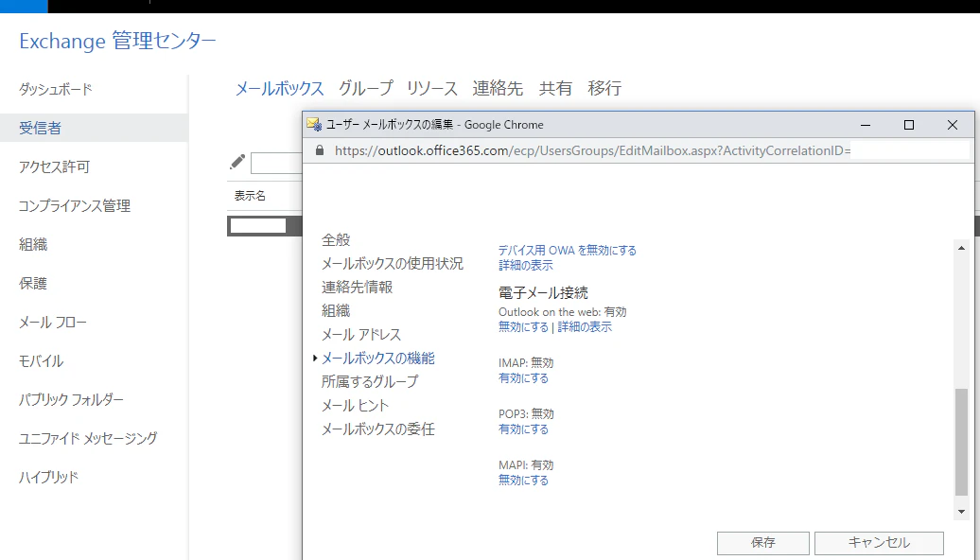Click the キャンセル button
Viewport: 980px width, 560px height.
(x=879, y=543)
